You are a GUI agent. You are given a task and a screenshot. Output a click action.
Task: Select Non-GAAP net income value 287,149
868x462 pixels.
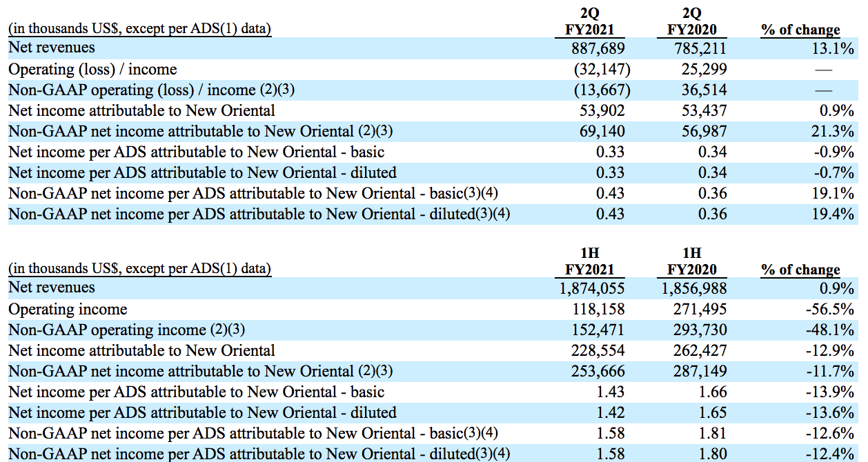[x=702, y=371]
